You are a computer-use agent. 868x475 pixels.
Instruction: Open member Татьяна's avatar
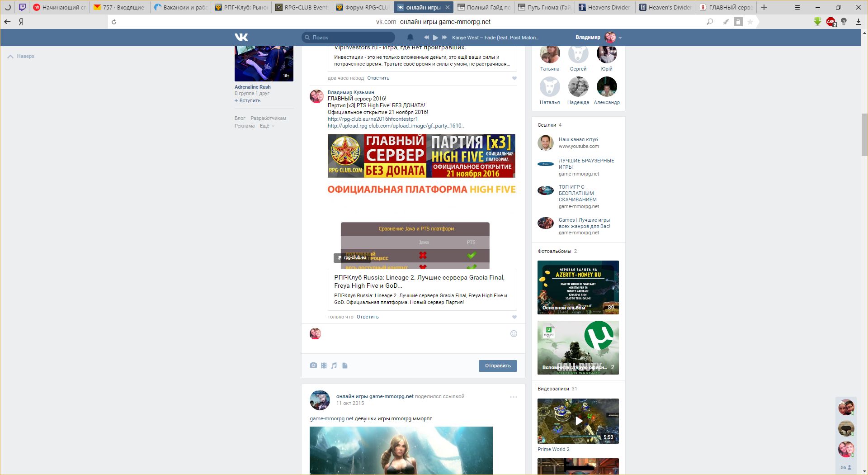(x=550, y=54)
